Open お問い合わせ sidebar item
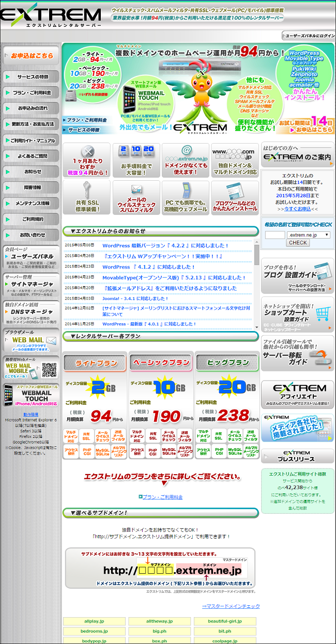 pyautogui.click(x=31, y=235)
